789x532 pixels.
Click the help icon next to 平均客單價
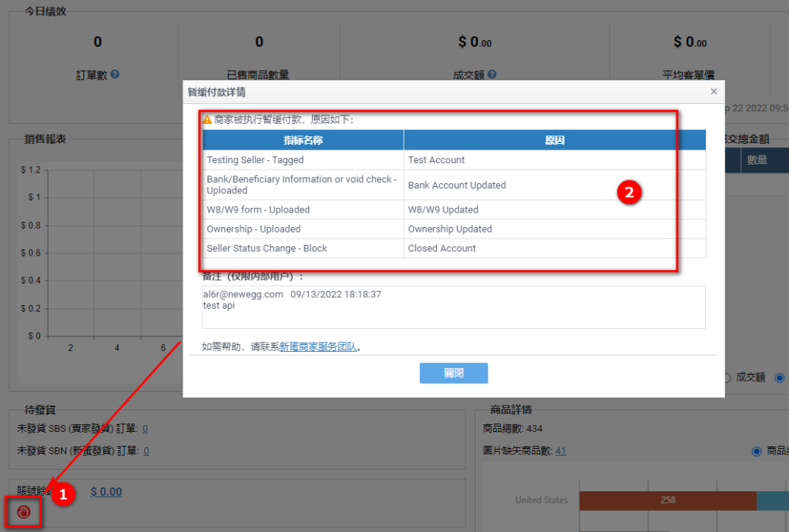click(x=724, y=75)
